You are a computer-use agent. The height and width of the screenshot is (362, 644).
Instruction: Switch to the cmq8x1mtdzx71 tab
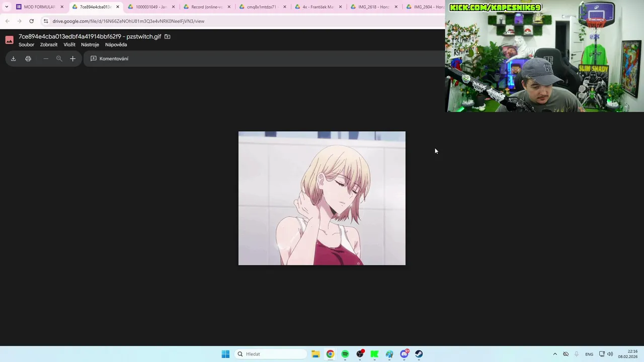262,7
